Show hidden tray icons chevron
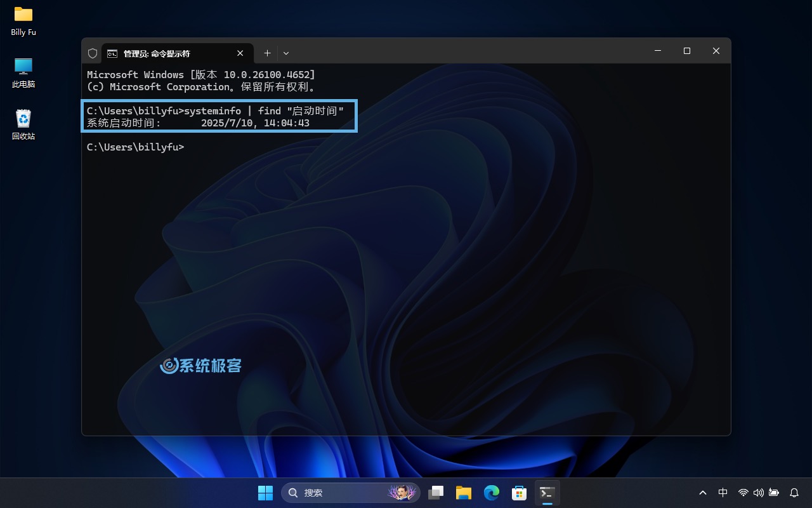 coord(703,493)
